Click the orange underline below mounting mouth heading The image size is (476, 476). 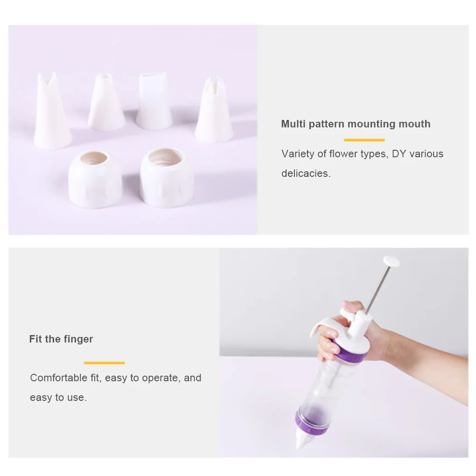pyautogui.click(x=364, y=140)
